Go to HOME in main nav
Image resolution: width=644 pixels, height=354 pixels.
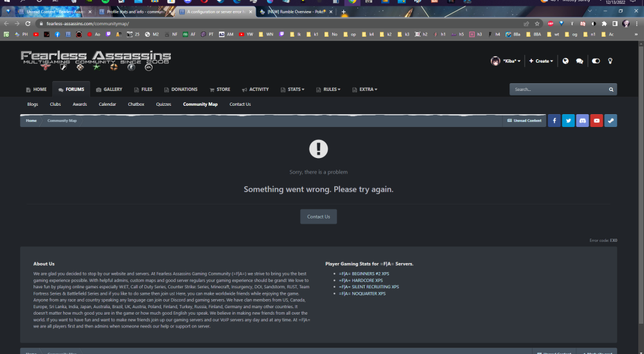(x=36, y=89)
